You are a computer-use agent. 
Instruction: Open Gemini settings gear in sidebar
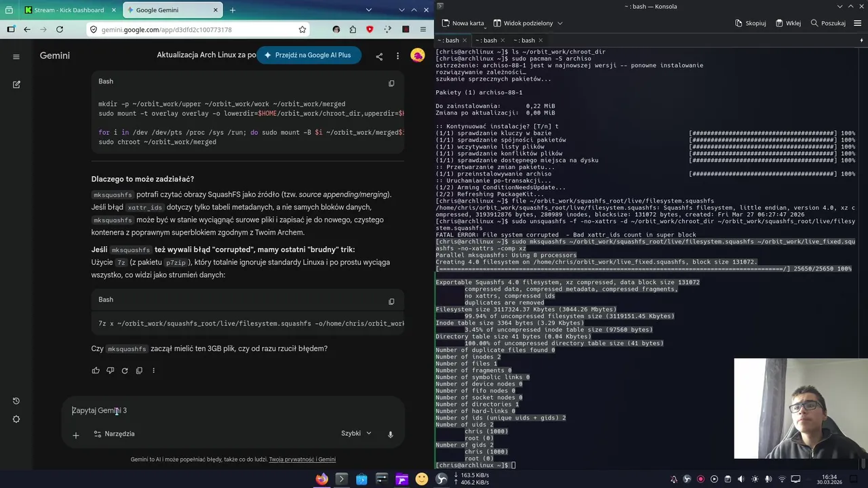tap(16, 419)
